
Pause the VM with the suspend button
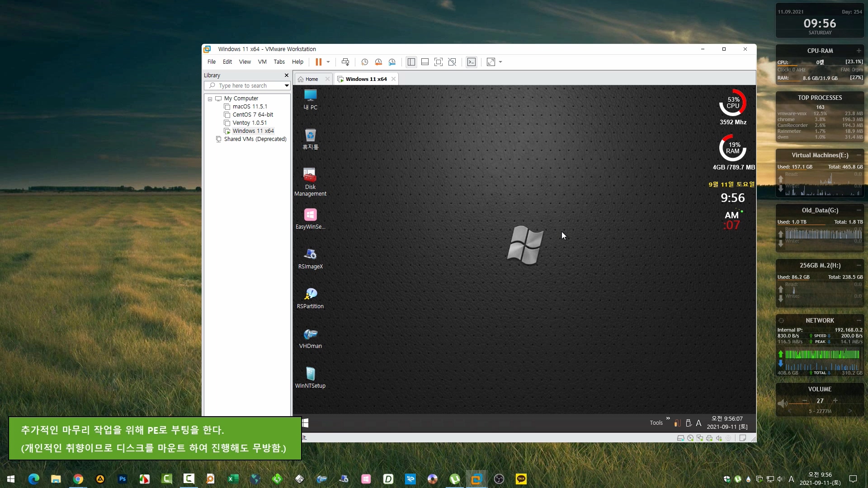318,62
